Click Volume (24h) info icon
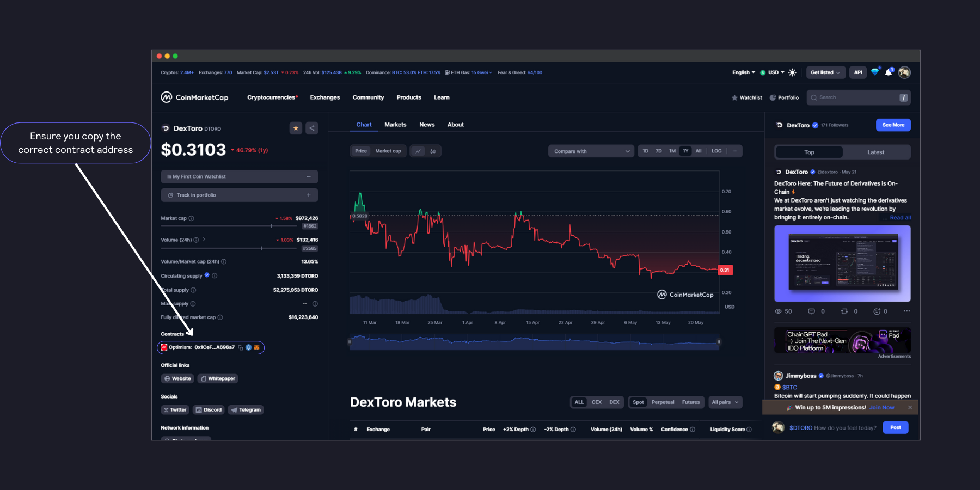 pyautogui.click(x=196, y=240)
